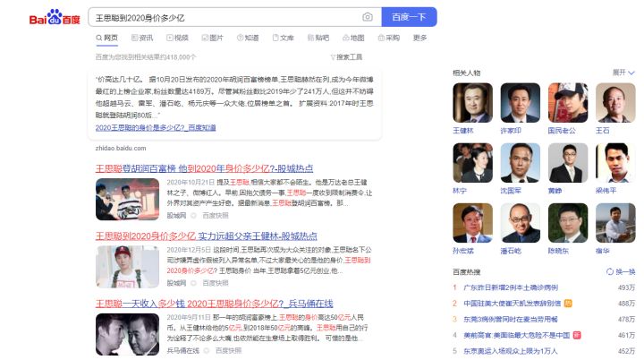
Task: Open 搜索工具 filter options
Action: point(346,57)
